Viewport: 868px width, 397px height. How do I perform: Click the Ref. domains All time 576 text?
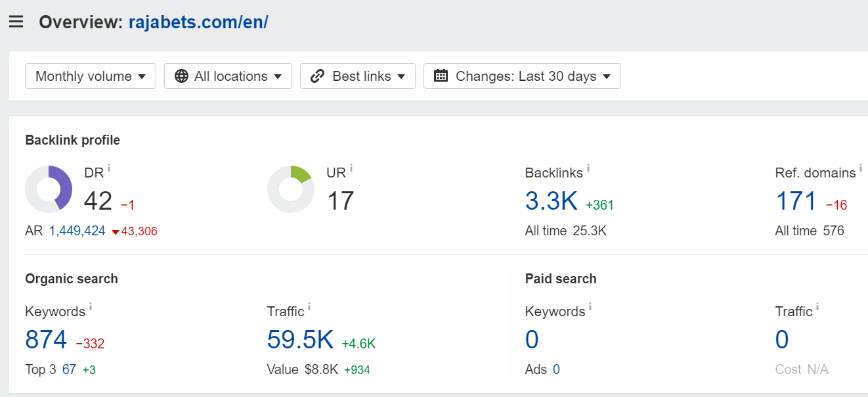point(810,231)
